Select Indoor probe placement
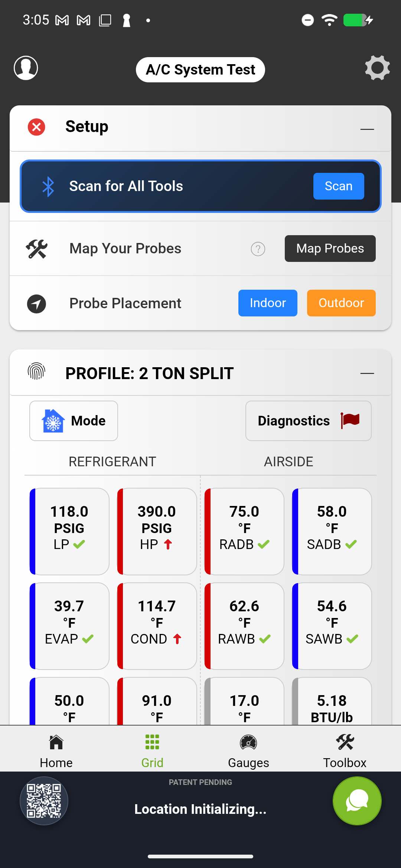Image resolution: width=401 pixels, height=868 pixels. pyautogui.click(x=268, y=303)
